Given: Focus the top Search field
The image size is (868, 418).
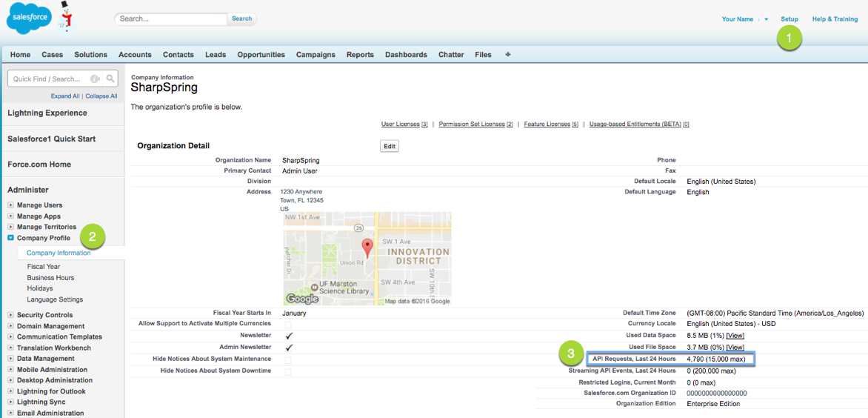Looking at the screenshot, I should point(170,19).
